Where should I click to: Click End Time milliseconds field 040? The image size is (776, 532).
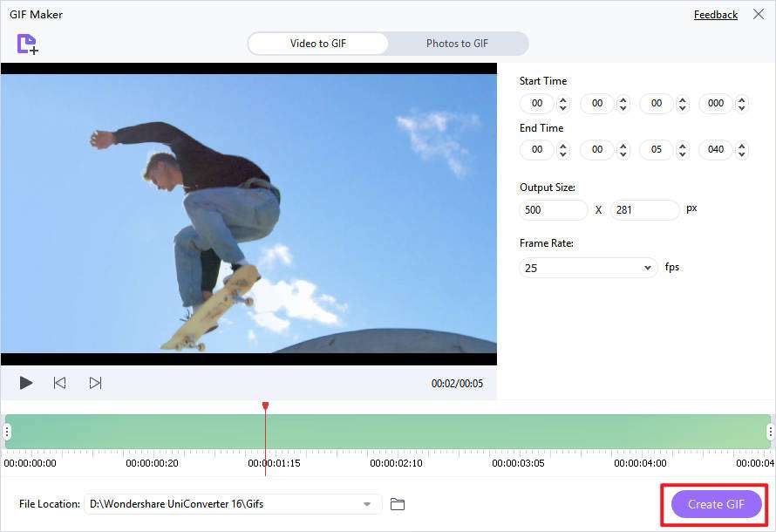click(x=716, y=149)
